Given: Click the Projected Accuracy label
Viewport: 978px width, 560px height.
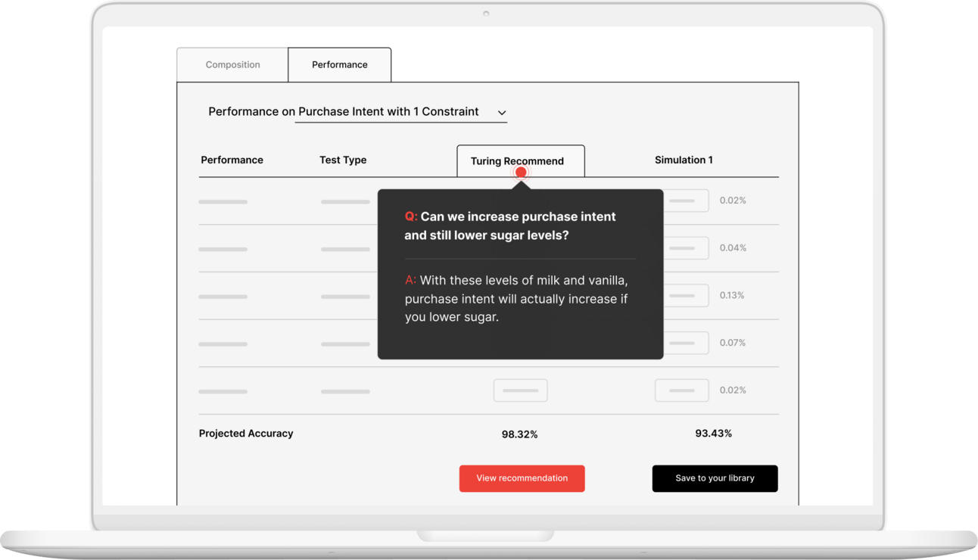Looking at the screenshot, I should 246,434.
